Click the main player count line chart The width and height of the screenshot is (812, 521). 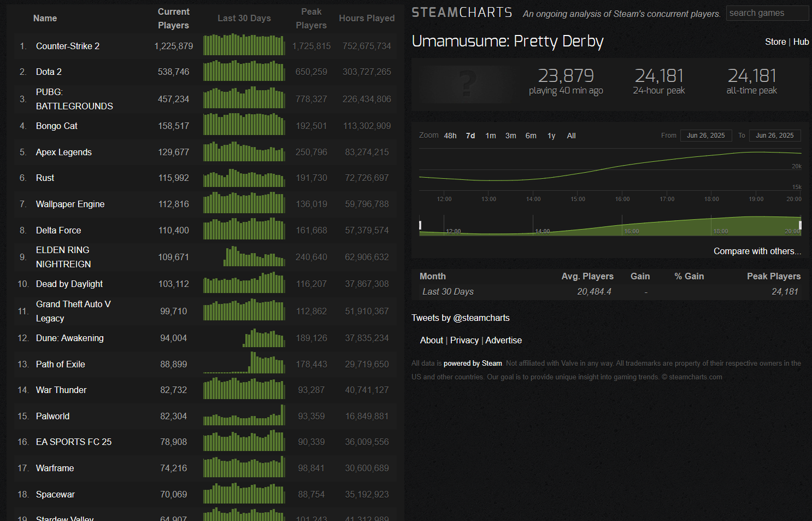coord(610,169)
